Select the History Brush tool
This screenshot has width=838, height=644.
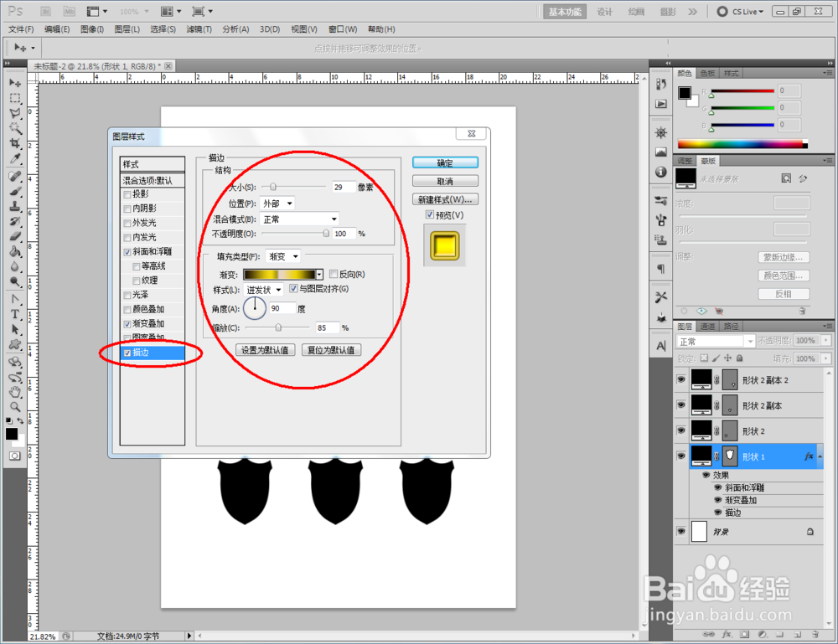pos(15,221)
